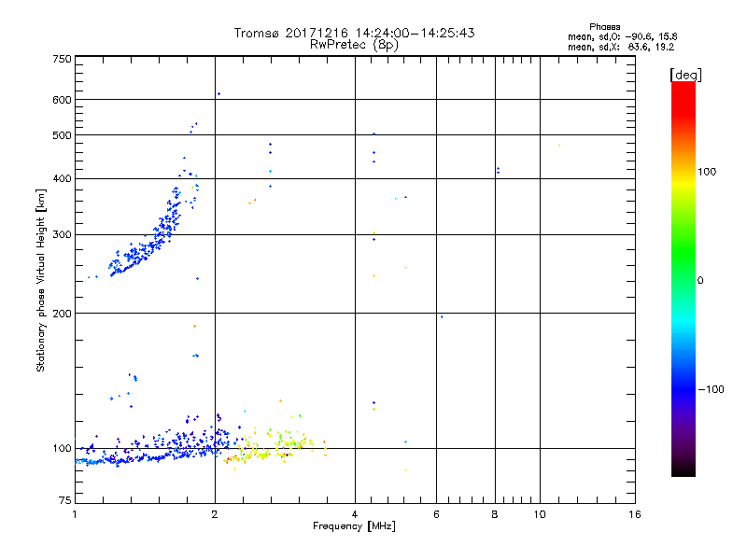Screen dimensions: 747x560
Task: Click the x-axis tick label '4'
Action: (x=355, y=514)
